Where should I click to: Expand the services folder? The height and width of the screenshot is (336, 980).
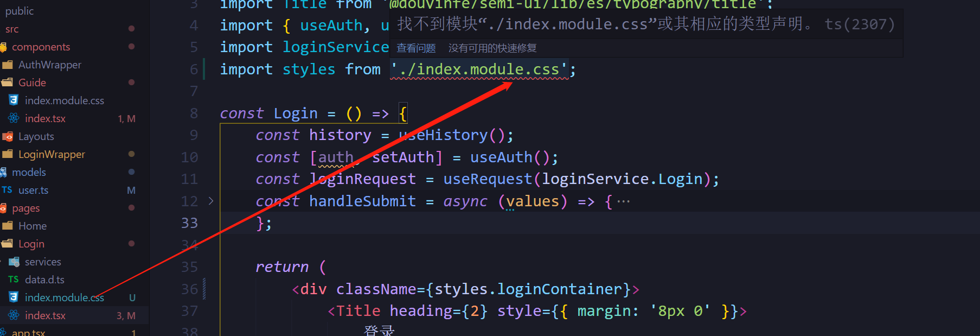pos(43,262)
